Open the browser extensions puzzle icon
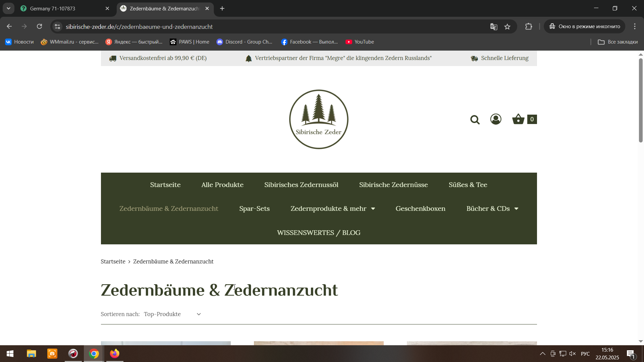The width and height of the screenshot is (644, 362). 529,26
